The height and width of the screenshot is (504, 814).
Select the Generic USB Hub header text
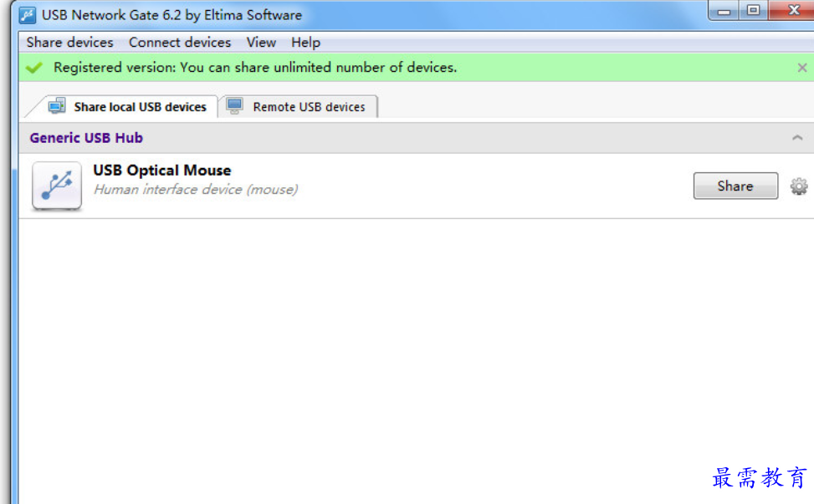coord(86,138)
